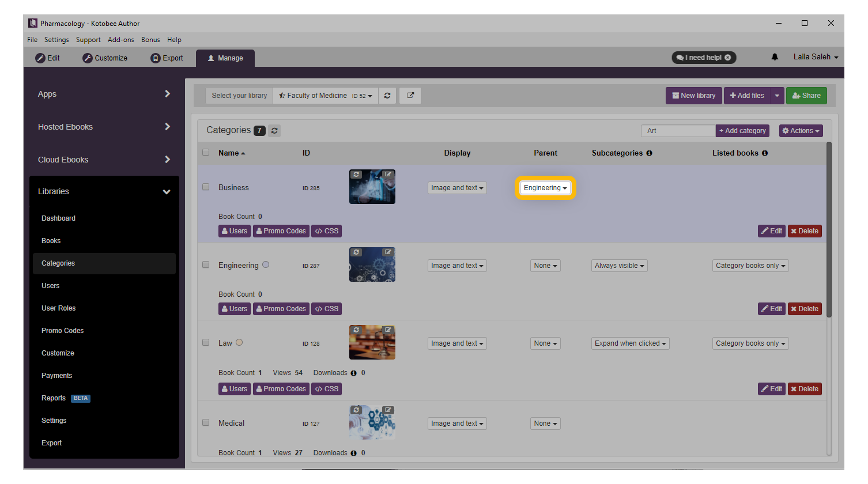Collapse the Libraries sidebar section
This screenshot has height=484, width=868.
[x=167, y=192]
